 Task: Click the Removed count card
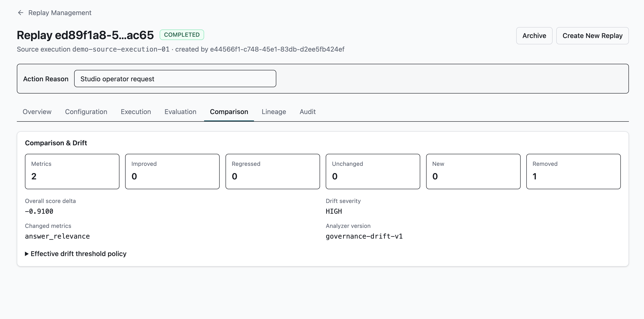pyautogui.click(x=574, y=172)
